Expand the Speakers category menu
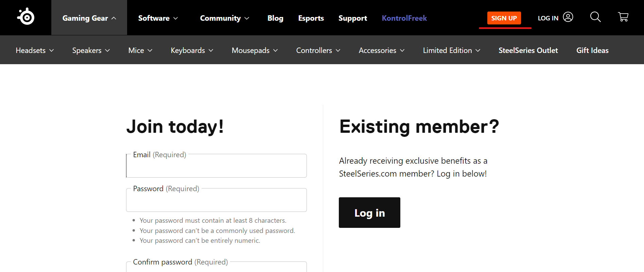Image resolution: width=644 pixels, height=272 pixels. (x=91, y=50)
